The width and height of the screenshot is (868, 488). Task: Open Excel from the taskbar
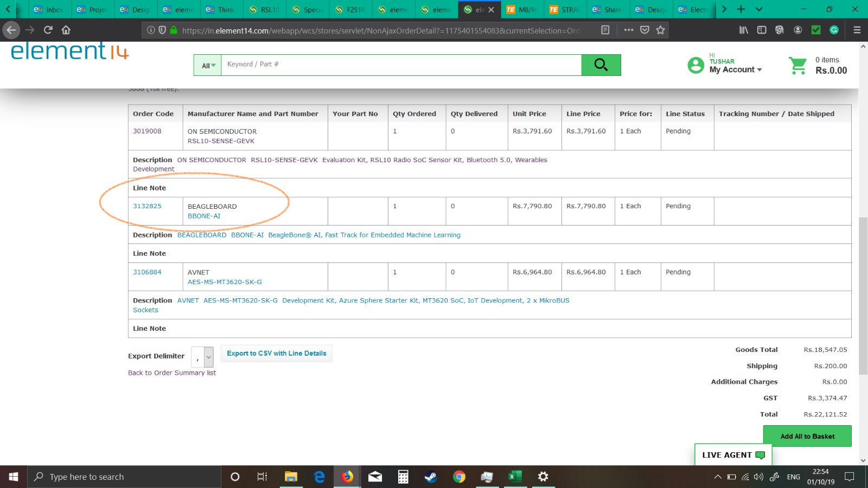[x=515, y=477]
